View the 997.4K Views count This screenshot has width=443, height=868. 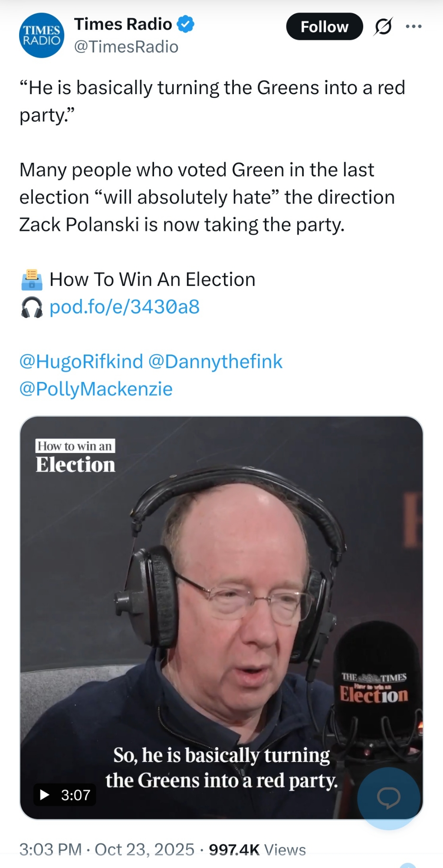257,849
